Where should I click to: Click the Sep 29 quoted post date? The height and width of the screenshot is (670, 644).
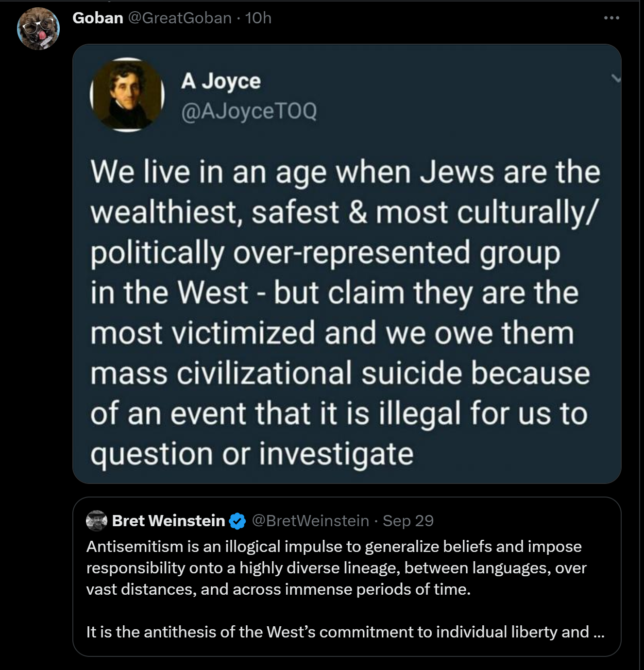(x=408, y=521)
